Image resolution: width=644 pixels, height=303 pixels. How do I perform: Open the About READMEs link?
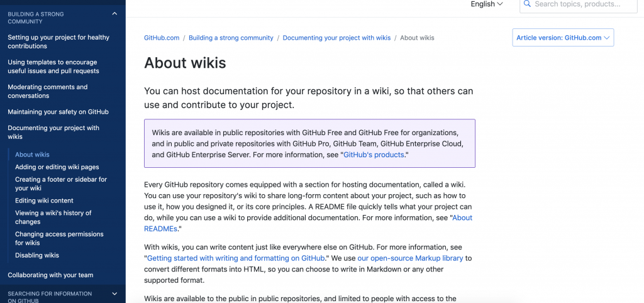tap(462, 218)
